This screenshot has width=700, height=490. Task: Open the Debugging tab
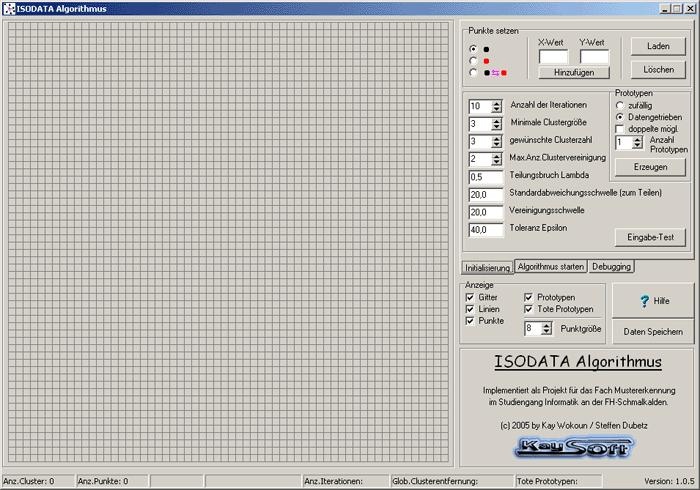610,267
